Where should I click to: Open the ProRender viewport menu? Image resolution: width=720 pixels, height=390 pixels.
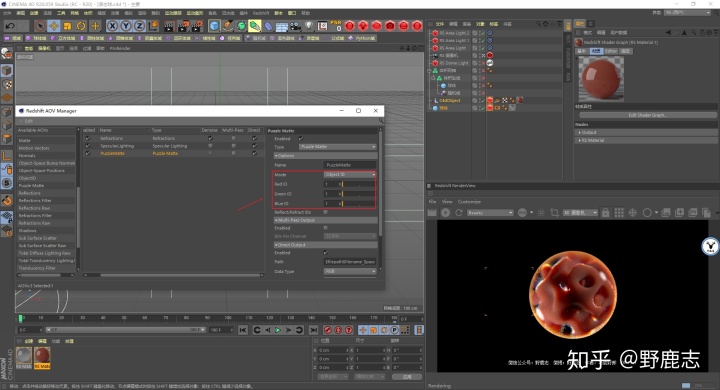click(x=120, y=48)
